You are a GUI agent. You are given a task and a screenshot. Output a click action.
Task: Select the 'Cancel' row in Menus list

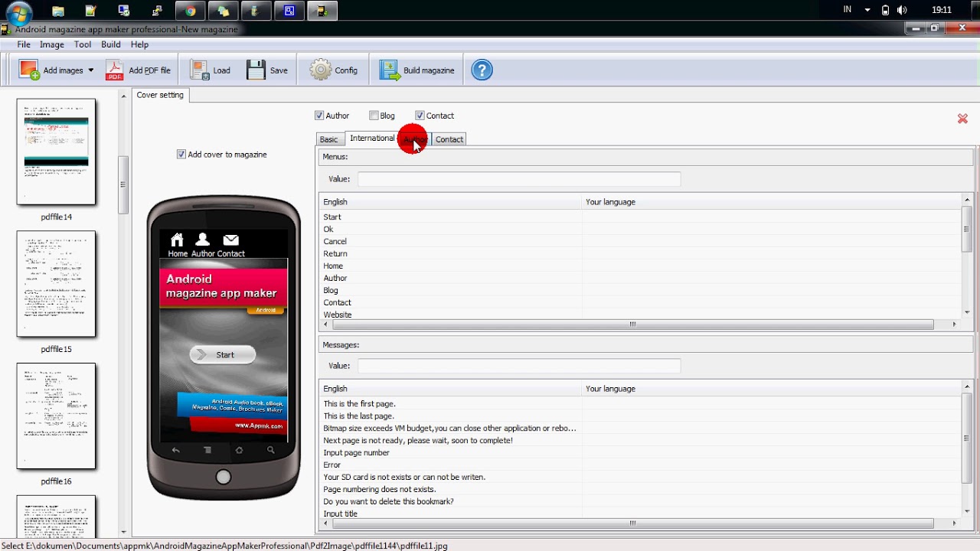tap(642, 241)
